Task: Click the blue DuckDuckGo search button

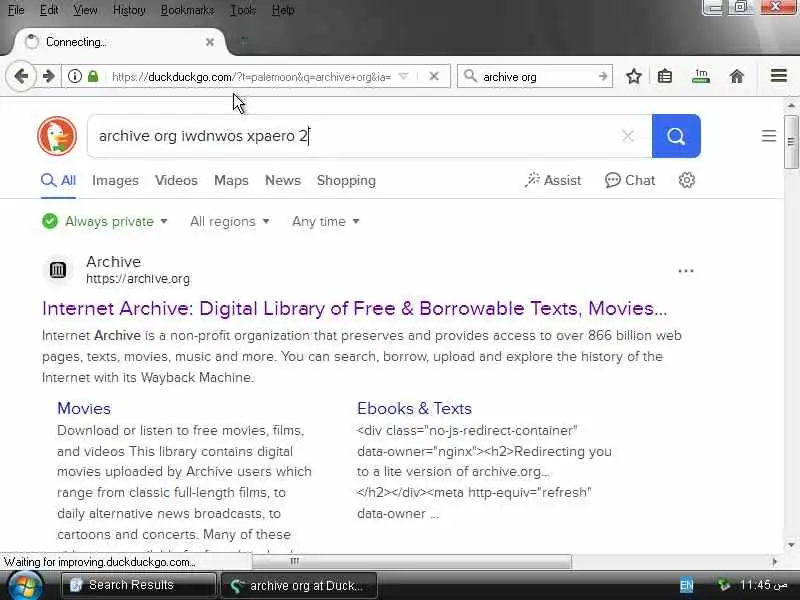Action: pyautogui.click(x=676, y=136)
